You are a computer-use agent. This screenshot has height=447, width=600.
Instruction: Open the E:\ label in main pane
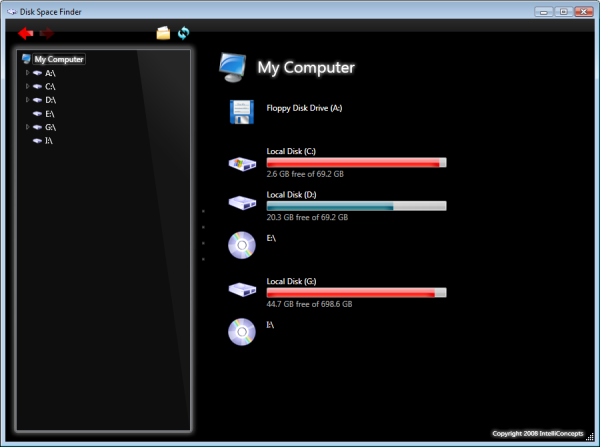coord(271,238)
